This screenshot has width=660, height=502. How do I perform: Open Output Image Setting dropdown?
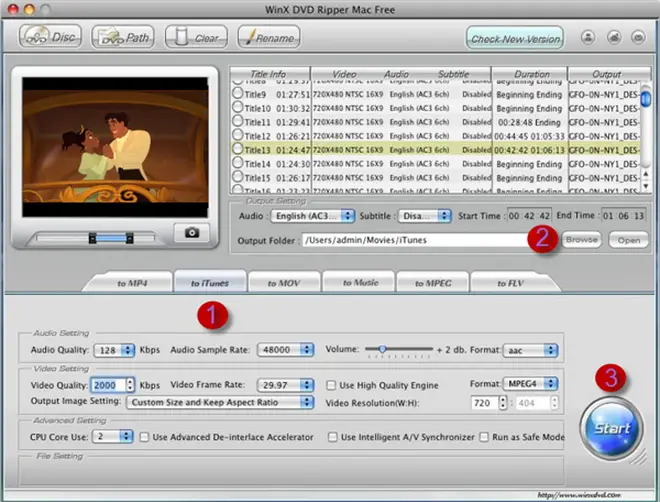[x=220, y=402]
